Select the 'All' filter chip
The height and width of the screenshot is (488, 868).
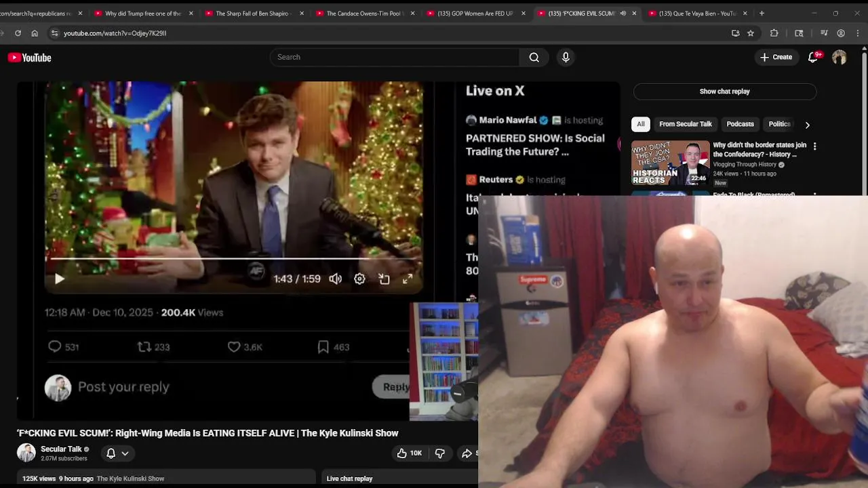(x=641, y=124)
